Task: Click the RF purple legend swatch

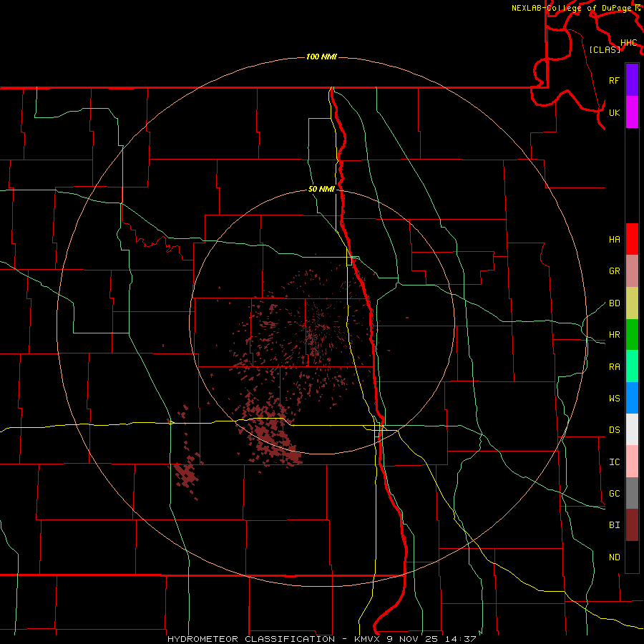Action: tap(632, 80)
